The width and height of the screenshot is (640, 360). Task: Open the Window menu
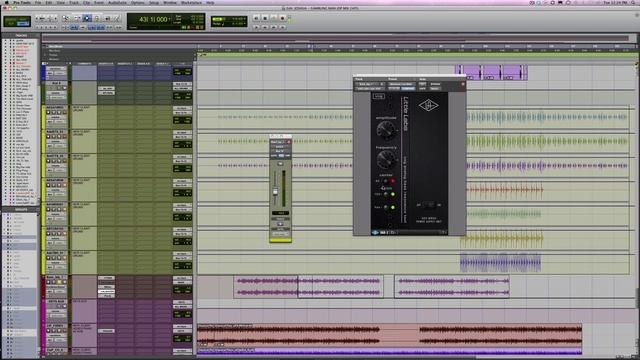point(170,2)
